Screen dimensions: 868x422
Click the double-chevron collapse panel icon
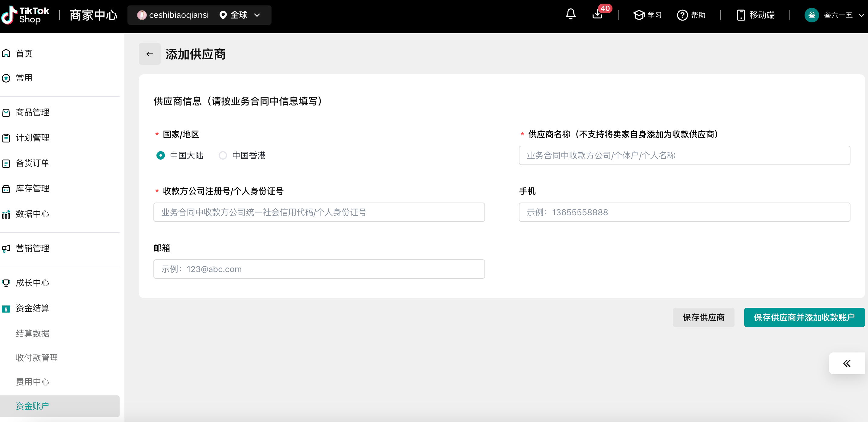tap(847, 363)
